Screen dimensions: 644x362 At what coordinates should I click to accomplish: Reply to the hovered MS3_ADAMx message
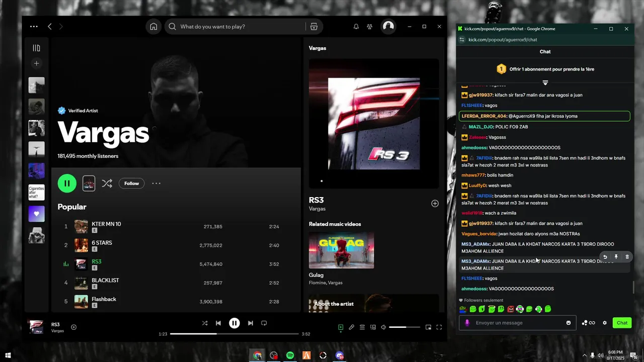605,257
